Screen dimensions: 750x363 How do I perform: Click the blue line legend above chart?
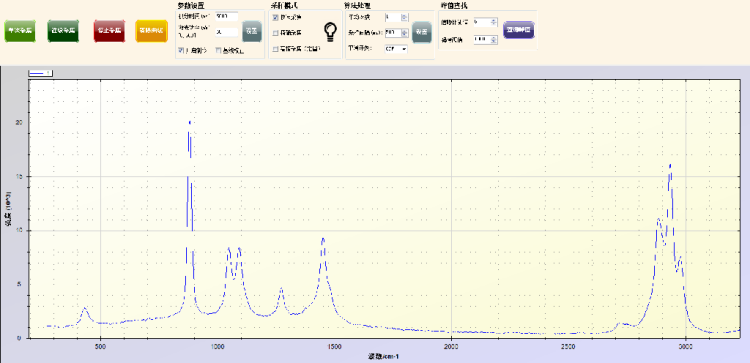tap(41, 73)
